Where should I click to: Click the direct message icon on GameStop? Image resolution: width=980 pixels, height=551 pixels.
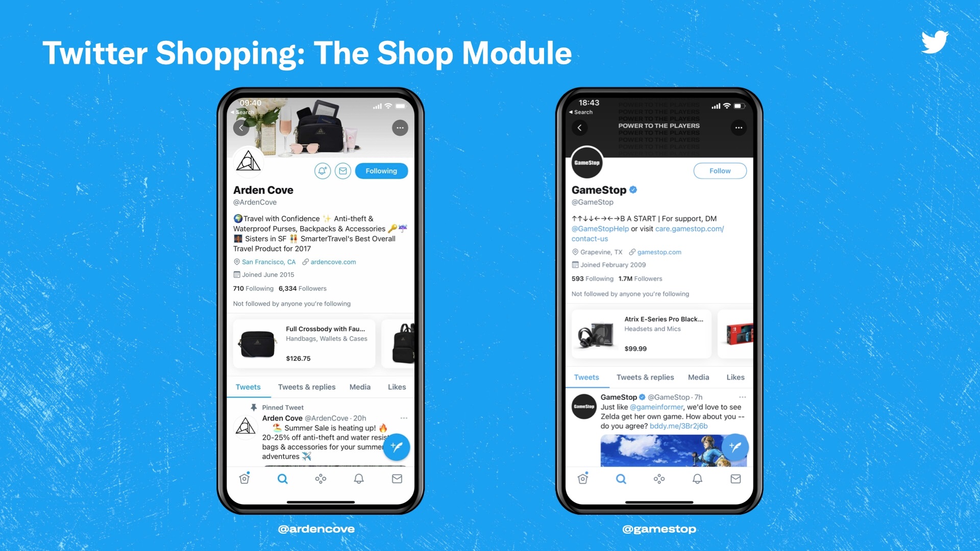tap(734, 479)
